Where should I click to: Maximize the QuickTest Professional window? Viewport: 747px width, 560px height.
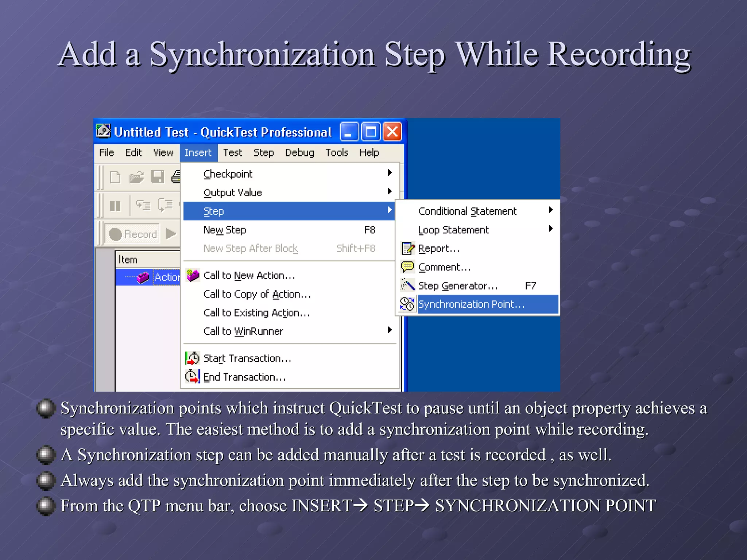pyautogui.click(x=371, y=131)
